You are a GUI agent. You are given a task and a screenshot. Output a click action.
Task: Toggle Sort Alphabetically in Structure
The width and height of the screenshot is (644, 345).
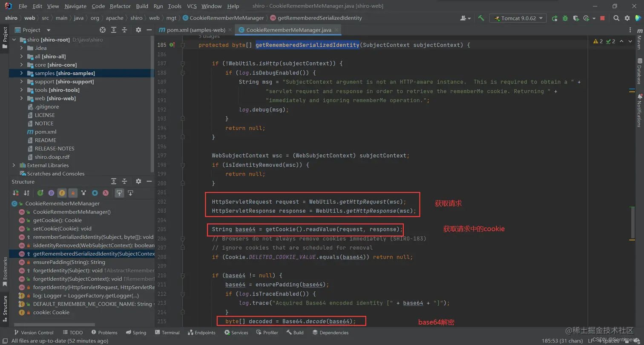coord(26,193)
